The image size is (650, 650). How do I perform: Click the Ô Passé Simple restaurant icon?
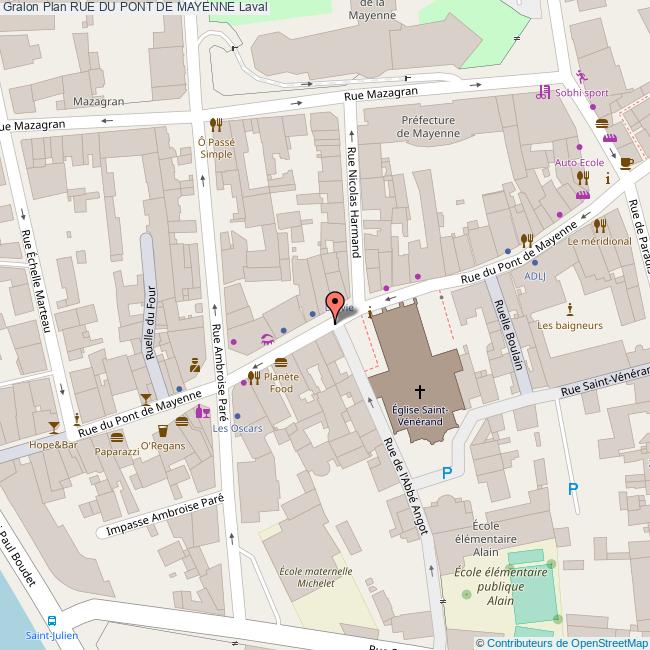click(x=216, y=127)
